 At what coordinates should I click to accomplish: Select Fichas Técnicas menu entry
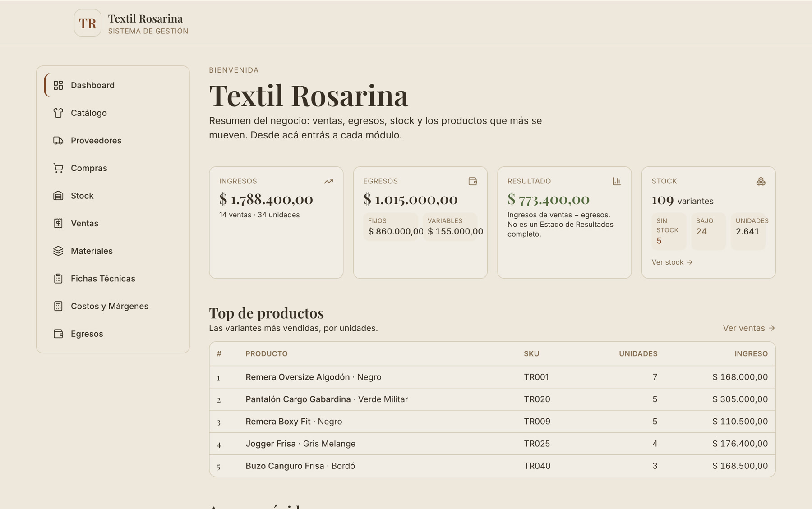point(113,279)
